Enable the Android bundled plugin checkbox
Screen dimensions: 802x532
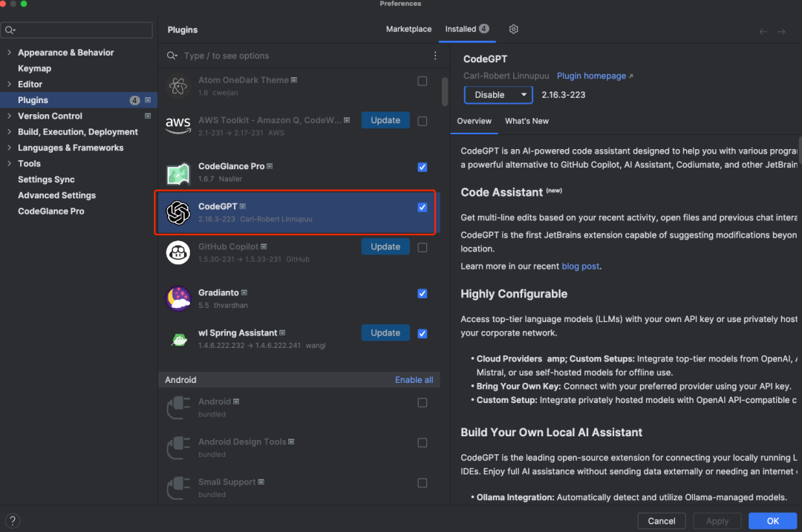[x=422, y=403]
